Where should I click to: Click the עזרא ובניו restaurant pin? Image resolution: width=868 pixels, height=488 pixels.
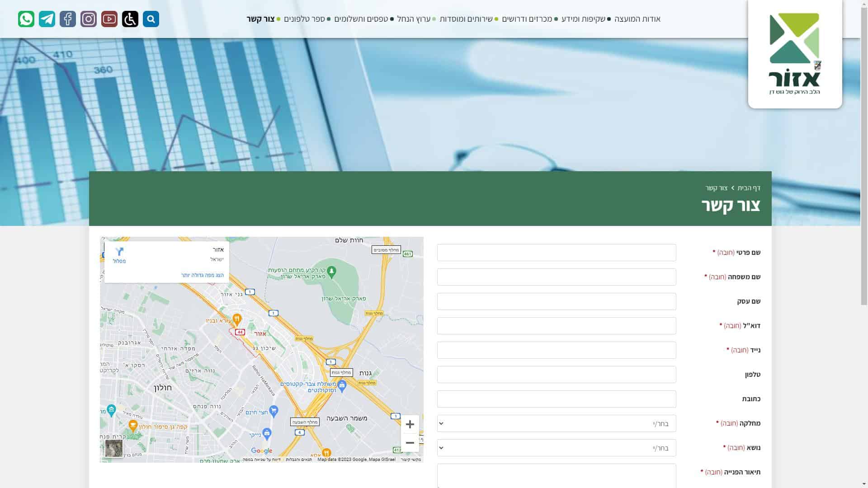coord(236,320)
